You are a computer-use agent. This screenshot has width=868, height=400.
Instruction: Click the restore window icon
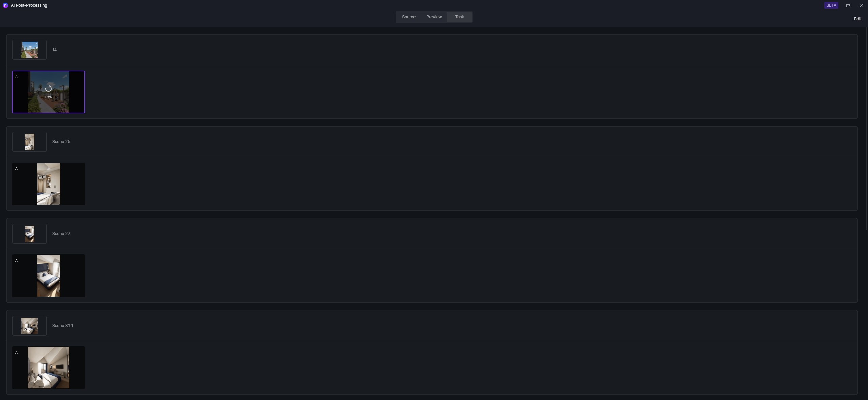848,5
